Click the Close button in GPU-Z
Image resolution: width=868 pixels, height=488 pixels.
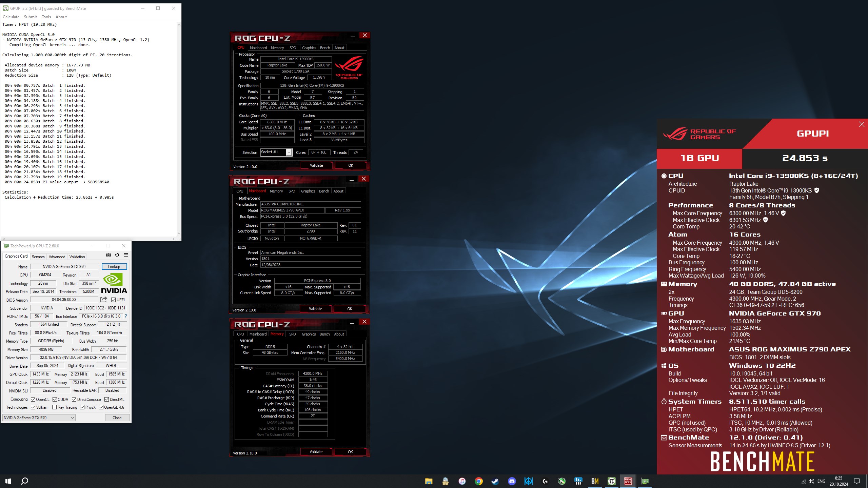(117, 418)
